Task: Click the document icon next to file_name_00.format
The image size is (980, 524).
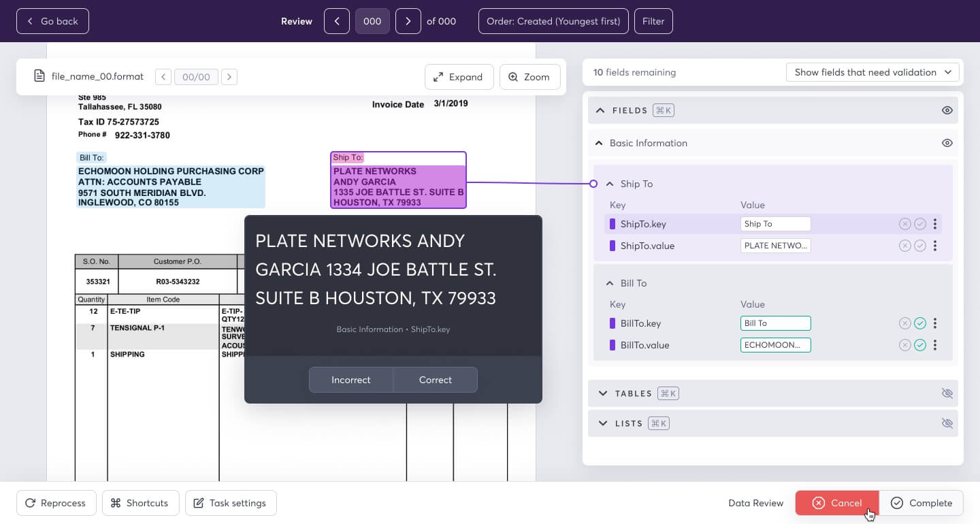Action: (x=39, y=76)
